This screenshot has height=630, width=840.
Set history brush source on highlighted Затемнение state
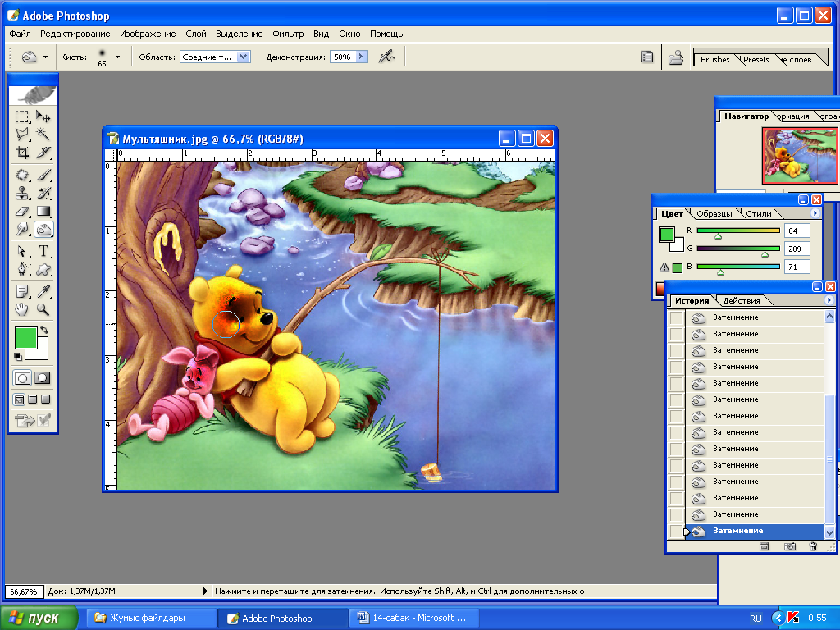(677, 531)
